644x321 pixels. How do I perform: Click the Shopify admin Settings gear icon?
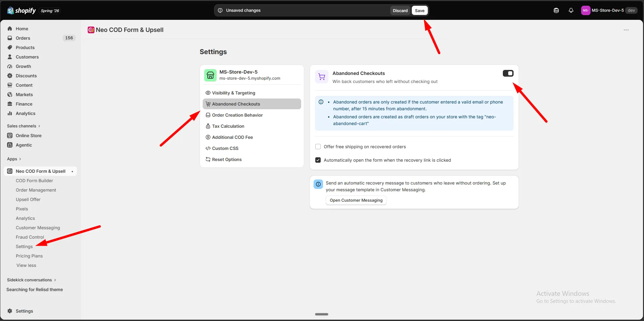[x=10, y=311]
